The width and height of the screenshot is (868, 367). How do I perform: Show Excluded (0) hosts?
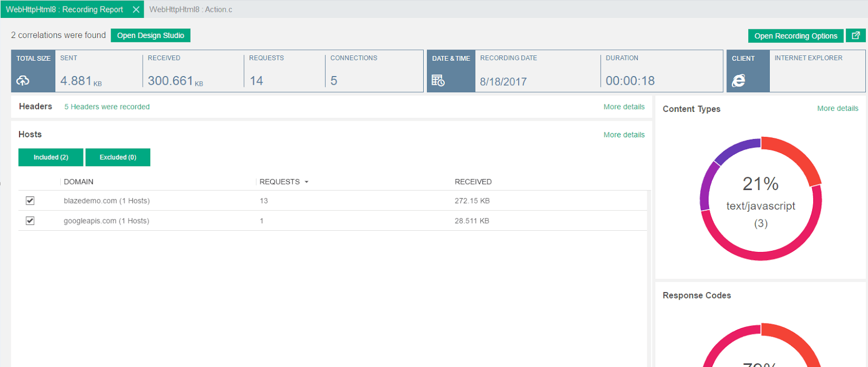click(x=118, y=157)
